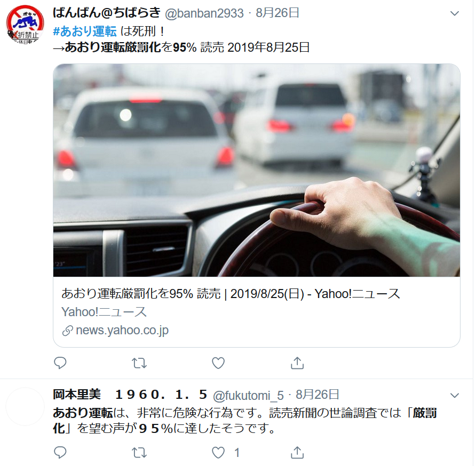Open the ばんばん@ちばらき display name
Screen dimensions: 476x466
[107, 13]
